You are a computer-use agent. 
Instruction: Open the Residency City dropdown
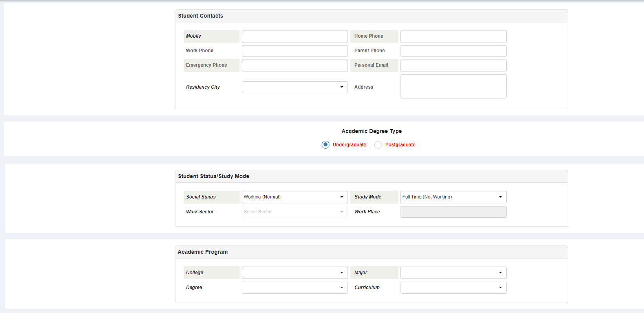point(295,87)
